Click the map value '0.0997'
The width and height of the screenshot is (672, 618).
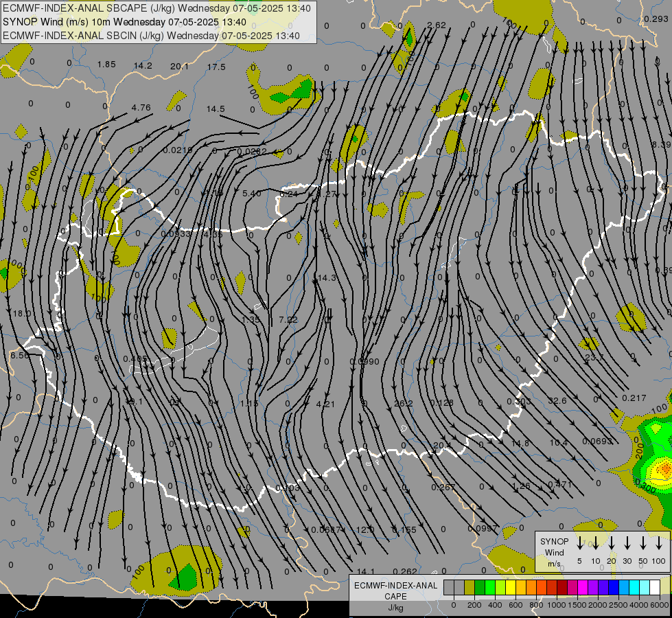482,528
